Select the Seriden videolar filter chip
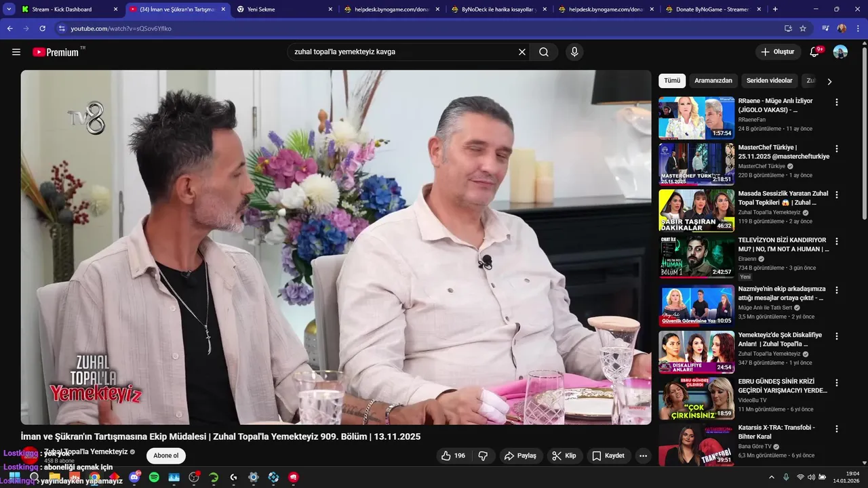This screenshot has width=868, height=488. click(770, 81)
